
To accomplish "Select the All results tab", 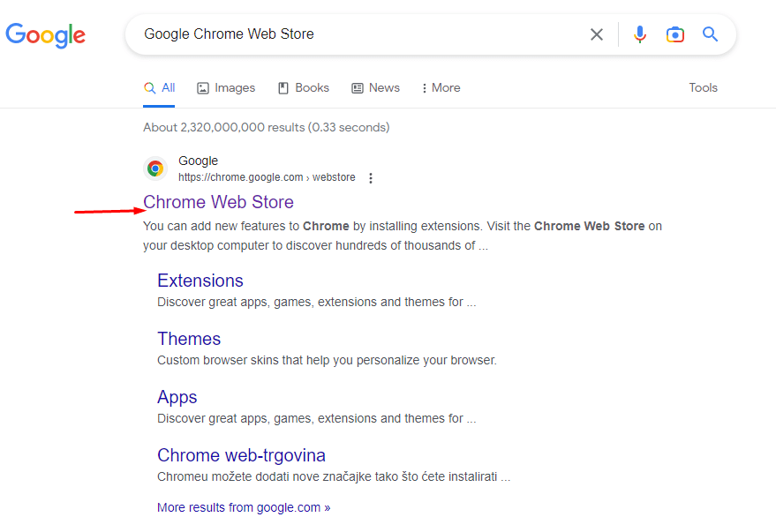I will point(160,88).
